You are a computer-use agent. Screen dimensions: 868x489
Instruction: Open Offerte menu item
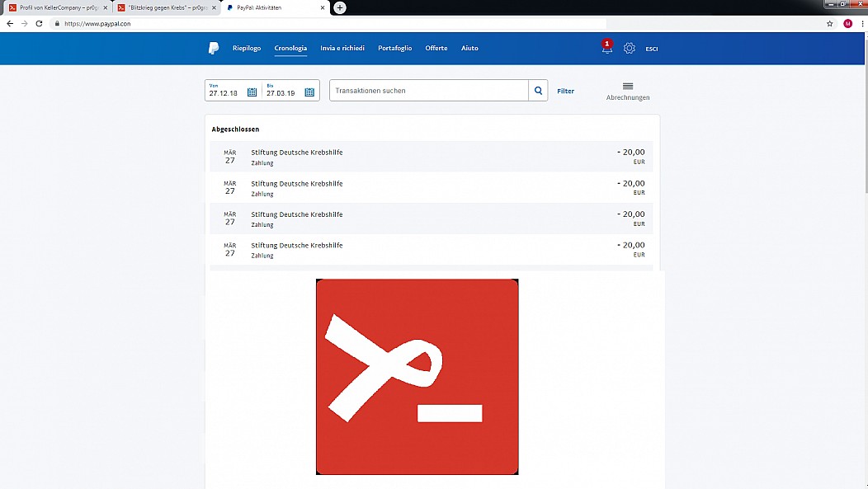(436, 48)
